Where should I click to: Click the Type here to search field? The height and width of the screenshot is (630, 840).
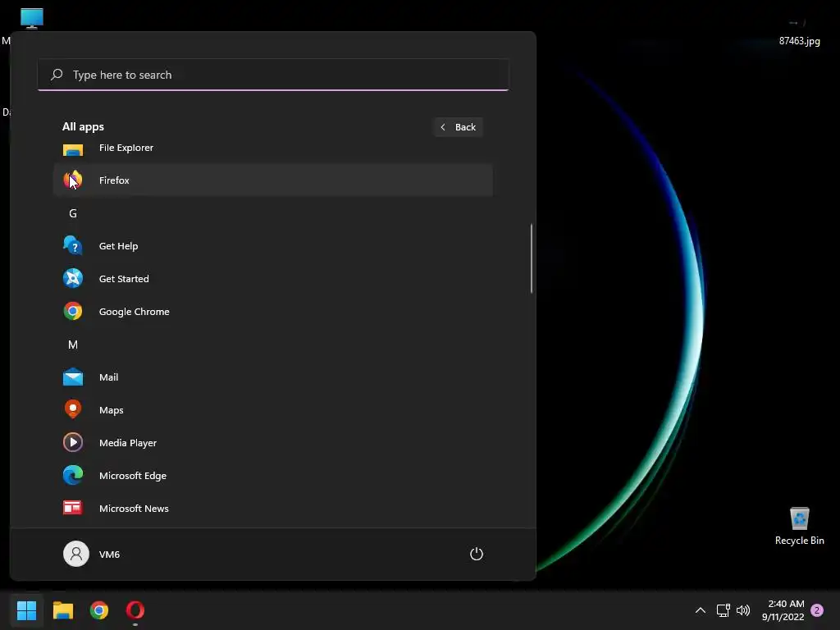click(272, 75)
